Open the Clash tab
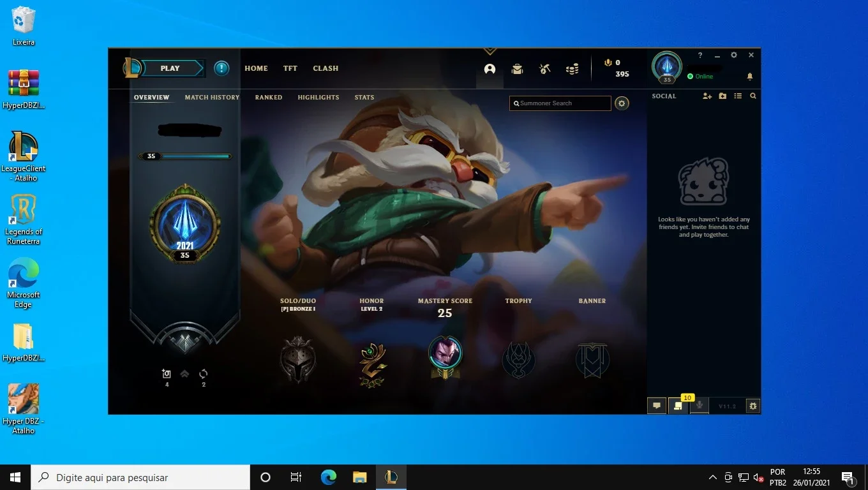Viewport: 868px width, 490px height. click(x=325, y=68)
